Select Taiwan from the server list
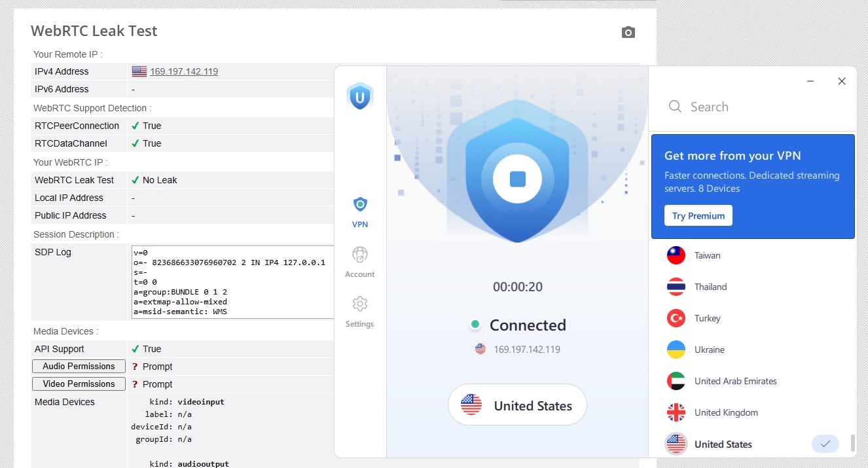 753,255
